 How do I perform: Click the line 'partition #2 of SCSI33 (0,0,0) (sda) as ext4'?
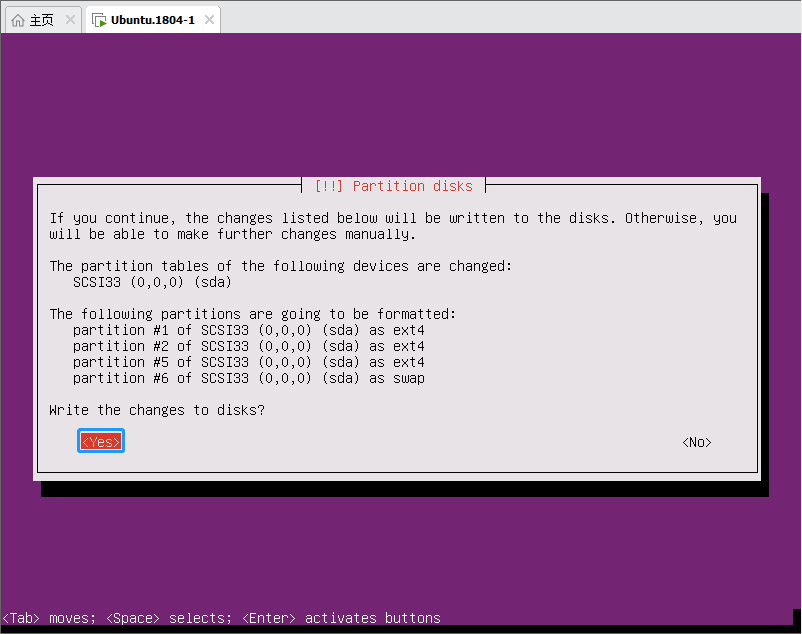(x=249, y=346)
